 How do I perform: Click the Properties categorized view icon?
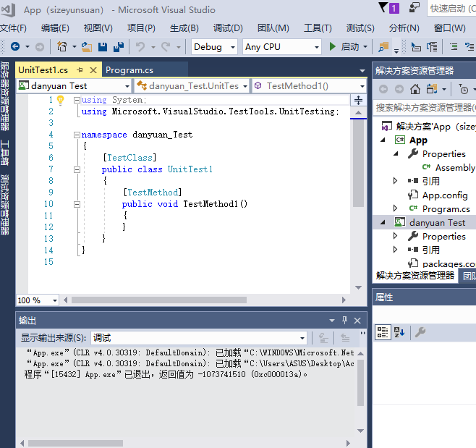383,332
